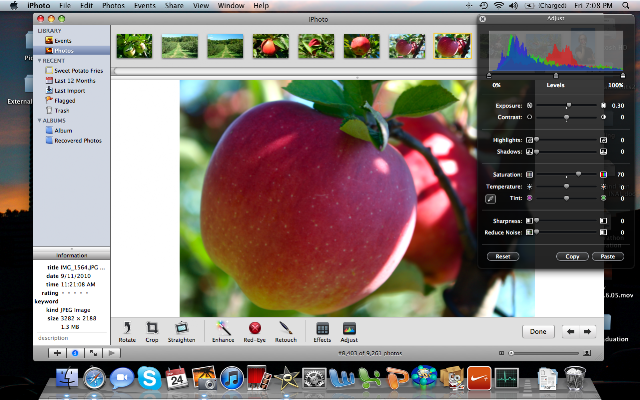Click warmer temperature icon
This screenshot has width=640, height=400.
point(603,187)
